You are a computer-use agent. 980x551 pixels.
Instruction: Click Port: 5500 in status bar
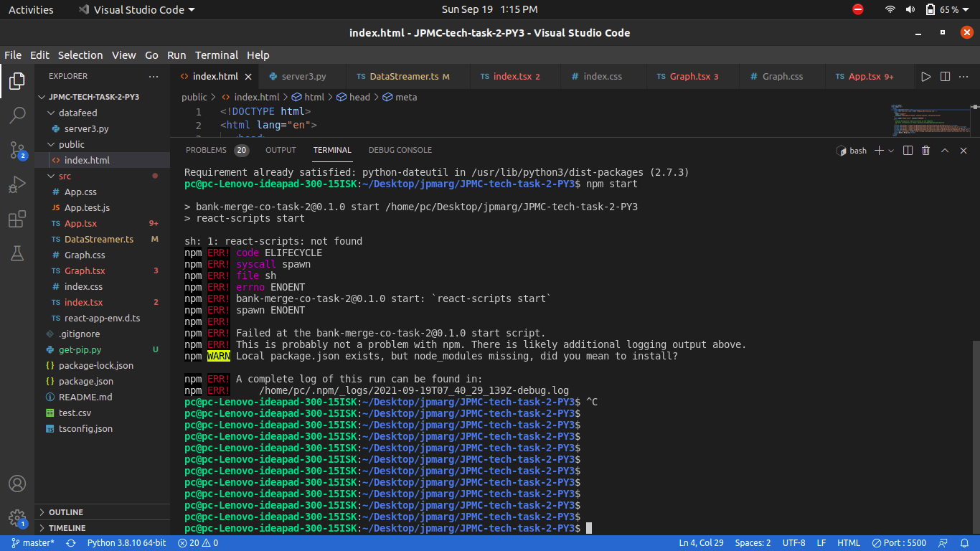(x=899, y=543)
